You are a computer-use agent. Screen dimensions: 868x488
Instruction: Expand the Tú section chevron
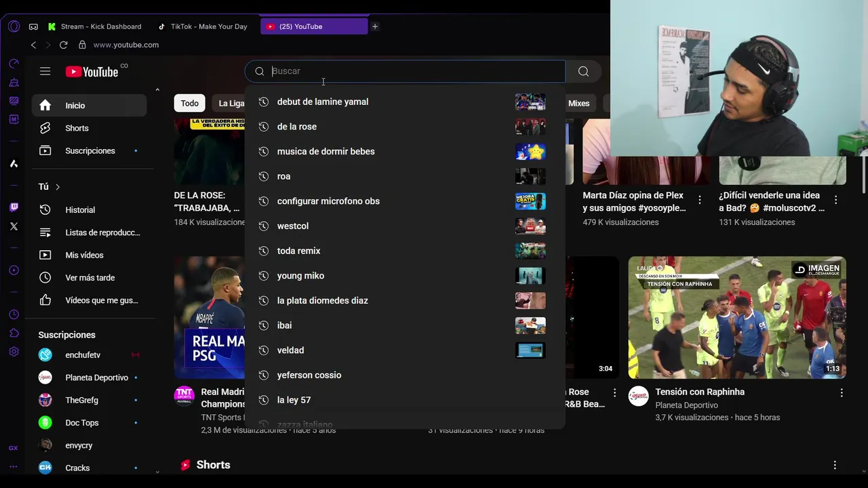point(58,186)
